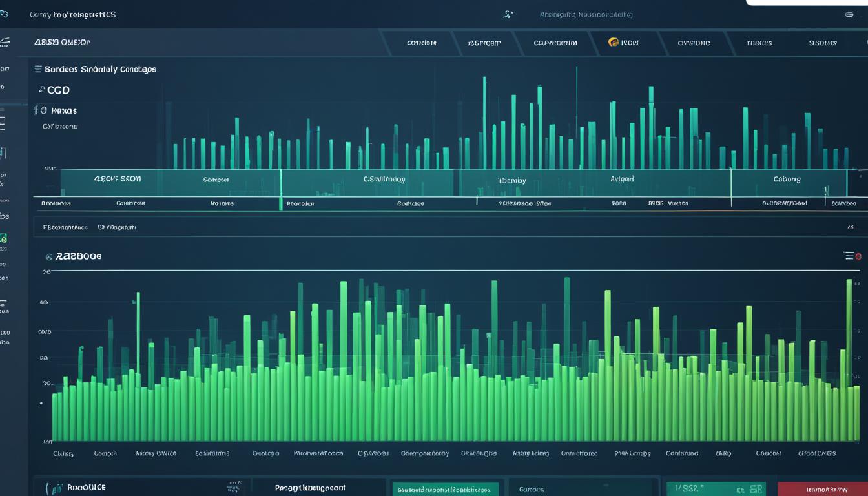Click the orange icon on the IKON tab

click(614, 43)
